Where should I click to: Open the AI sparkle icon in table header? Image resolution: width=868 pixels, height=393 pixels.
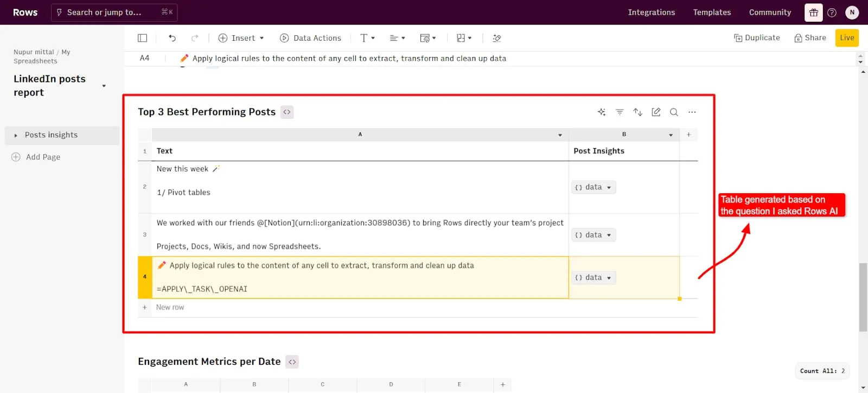click(x=601, y=112)
